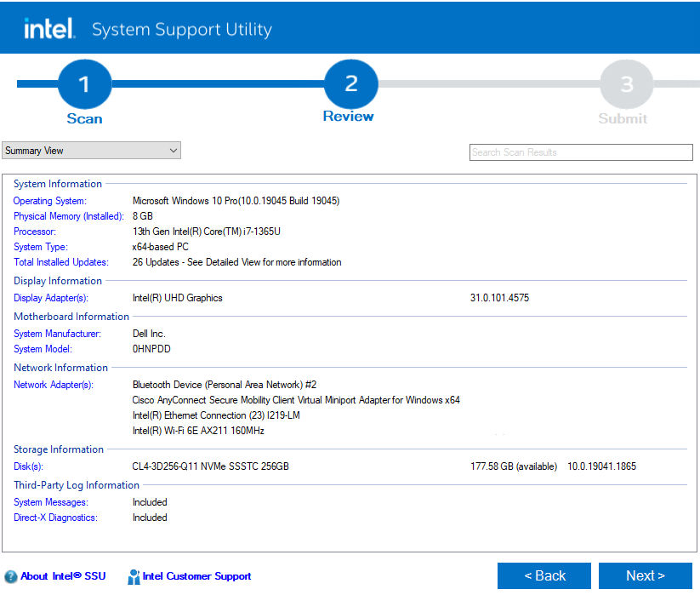Click the Direct-X Diagnostics label

(54, 518)
